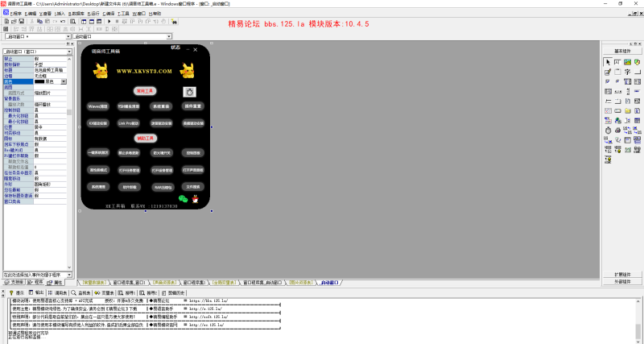
Task: Click the 辅助工具 button on form
Action: coord(146,139)
